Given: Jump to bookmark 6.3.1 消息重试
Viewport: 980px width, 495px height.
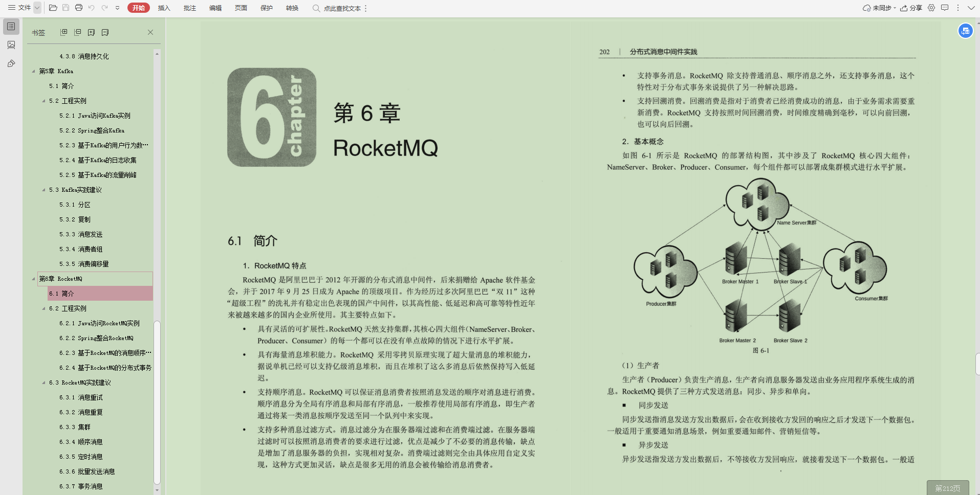Looking at the screenshot, I should point(81,397).
